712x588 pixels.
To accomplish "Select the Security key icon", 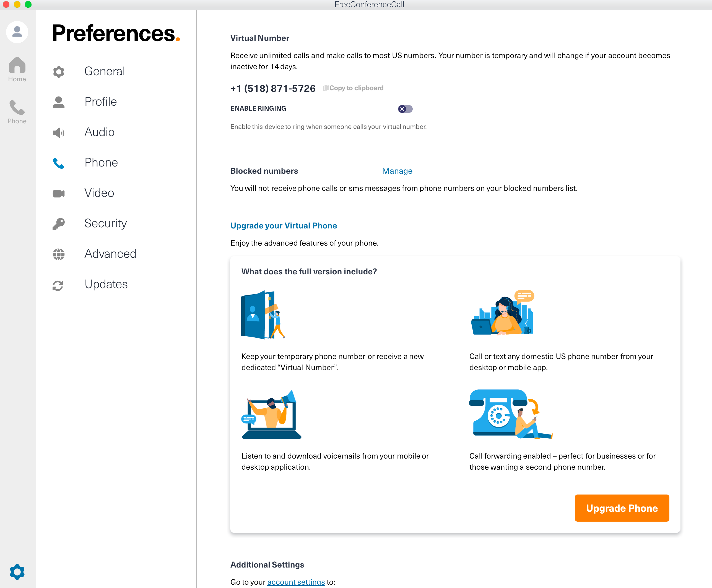I will (58, 223).
